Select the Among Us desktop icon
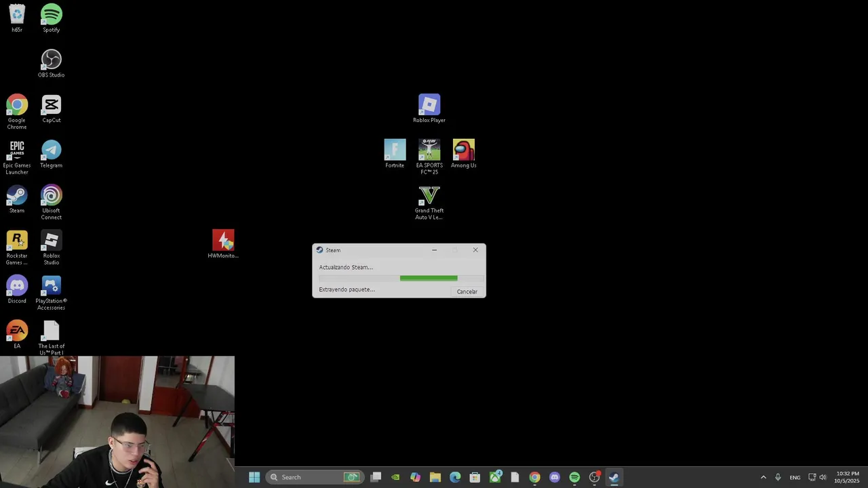 464,154
